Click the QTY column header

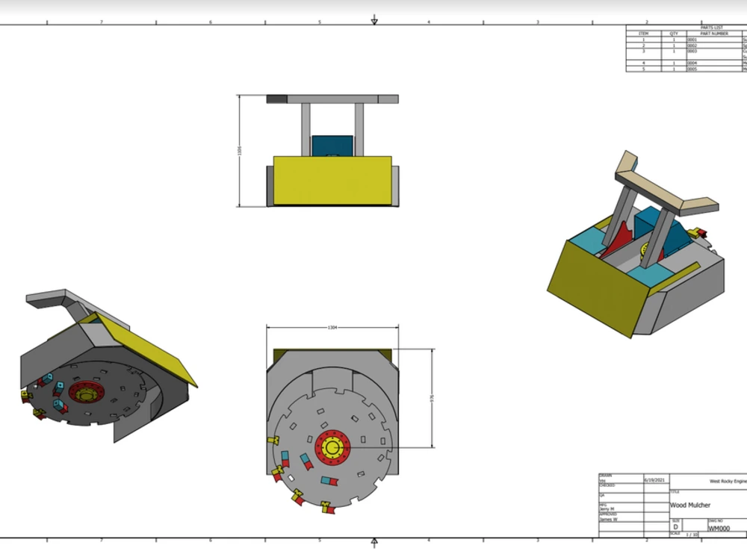673,34
